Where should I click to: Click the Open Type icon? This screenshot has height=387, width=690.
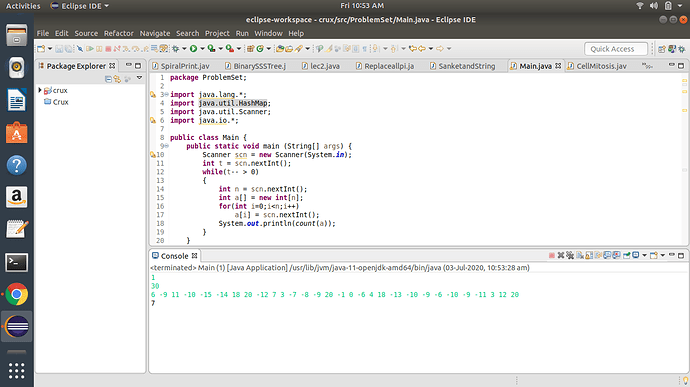(x=279, y=48)
